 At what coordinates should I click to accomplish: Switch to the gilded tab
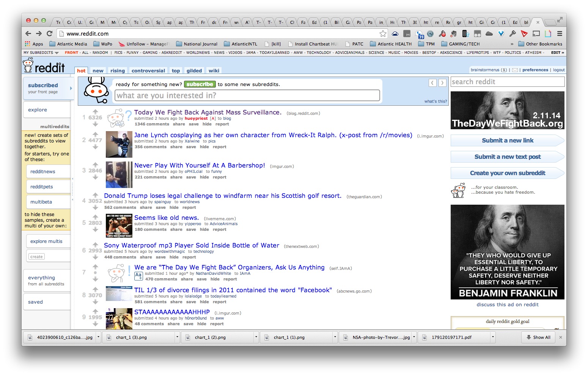[x=194, y=70]
